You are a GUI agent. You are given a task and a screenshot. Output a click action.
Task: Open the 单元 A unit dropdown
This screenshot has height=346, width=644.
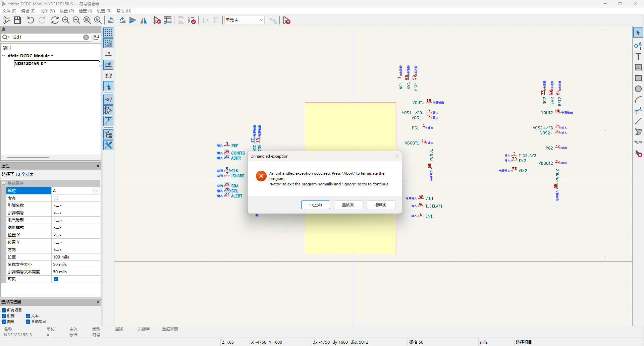[245, 20]
